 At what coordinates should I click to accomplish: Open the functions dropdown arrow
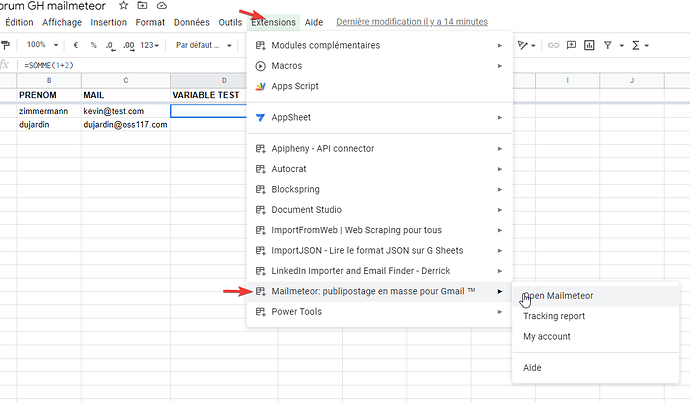pos(646,45)
